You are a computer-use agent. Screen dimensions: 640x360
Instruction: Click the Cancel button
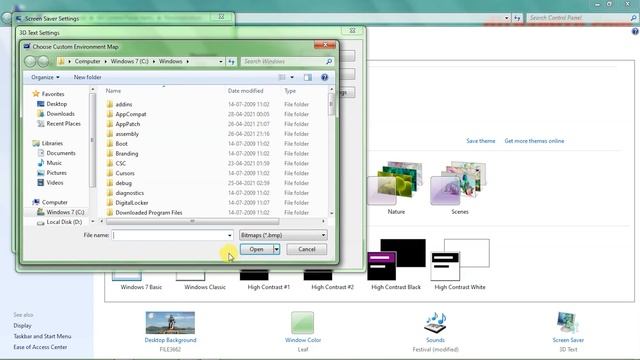point(307,249)
